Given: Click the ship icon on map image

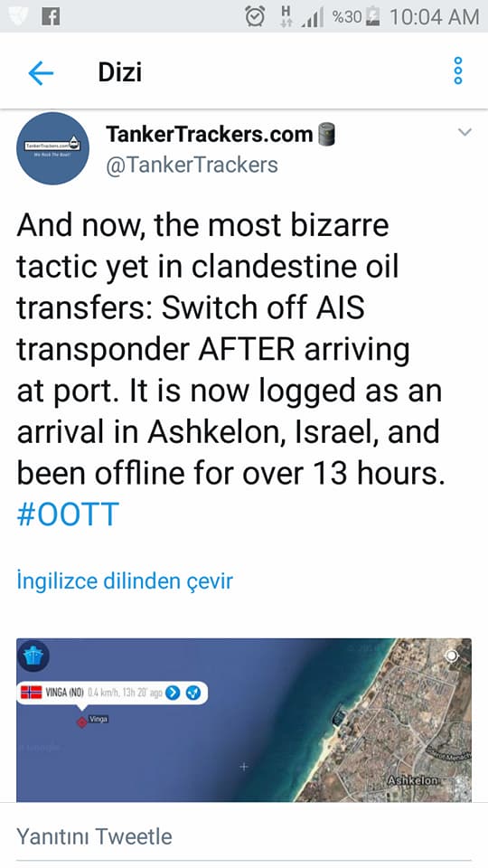Looking at the screenshot, I should [33, 656].
